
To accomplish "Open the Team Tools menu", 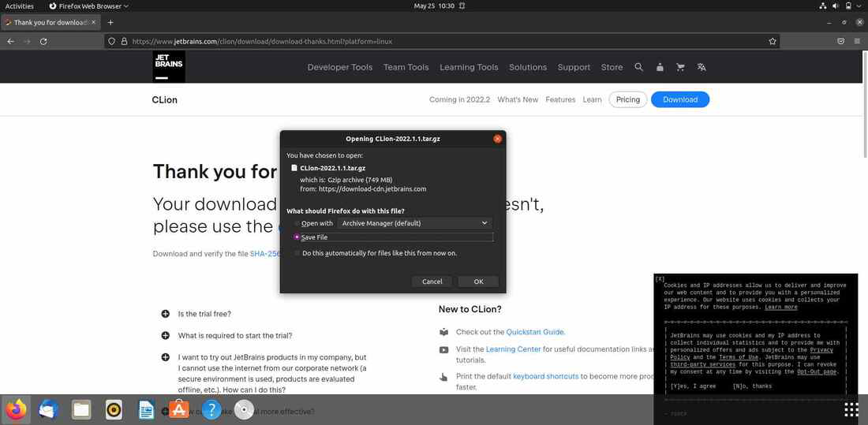I will click(x=406, y=67).
